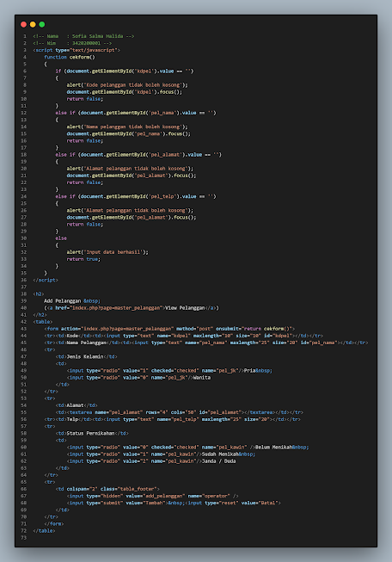Select "return false;" on line 28

85,225
